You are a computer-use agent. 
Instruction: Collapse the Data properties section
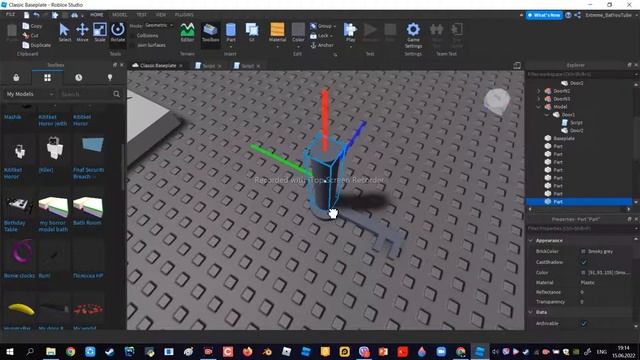[x=531, y=312]
